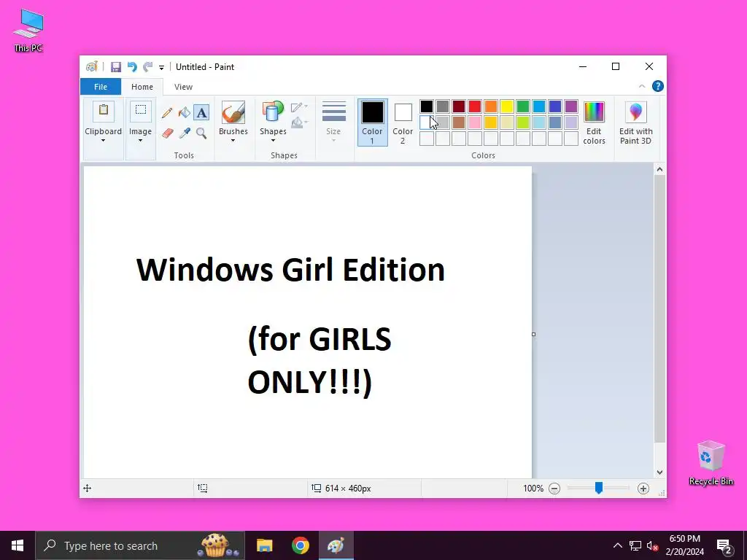Screen dimensions: 747x560
Task: Open the Customize Quick Access Toolbar dropdown
Action: pos(161,68)
